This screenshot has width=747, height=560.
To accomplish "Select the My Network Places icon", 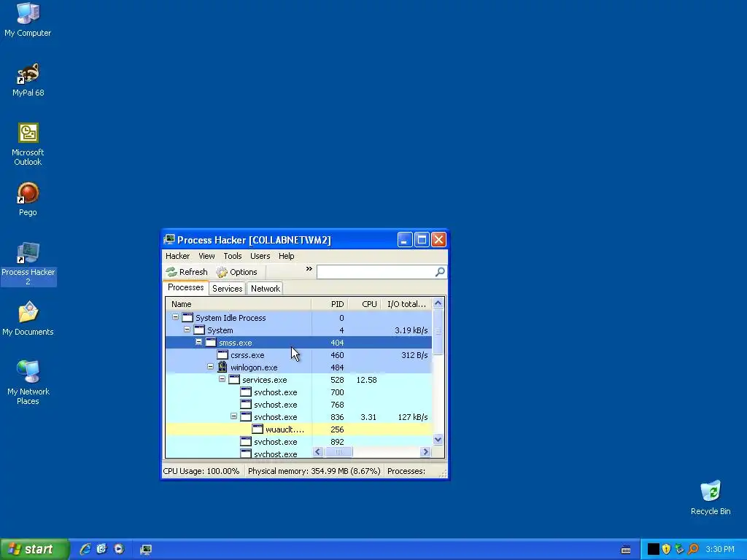I will click(x=28, y=383).
